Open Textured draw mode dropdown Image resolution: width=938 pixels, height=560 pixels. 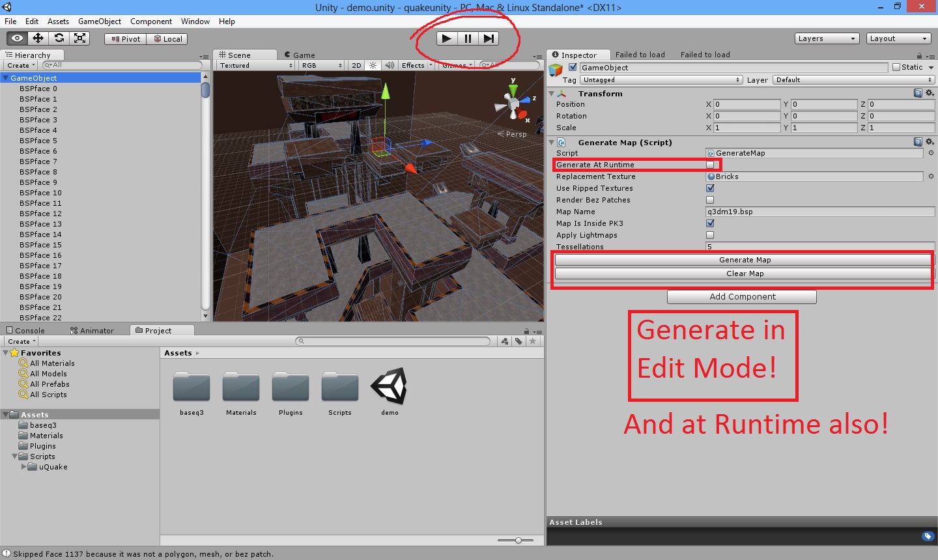(x=255, y=65)
